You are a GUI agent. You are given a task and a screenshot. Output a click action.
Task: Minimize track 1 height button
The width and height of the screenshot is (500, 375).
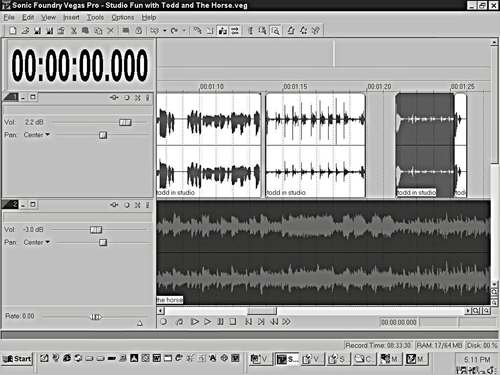[23, 97]
